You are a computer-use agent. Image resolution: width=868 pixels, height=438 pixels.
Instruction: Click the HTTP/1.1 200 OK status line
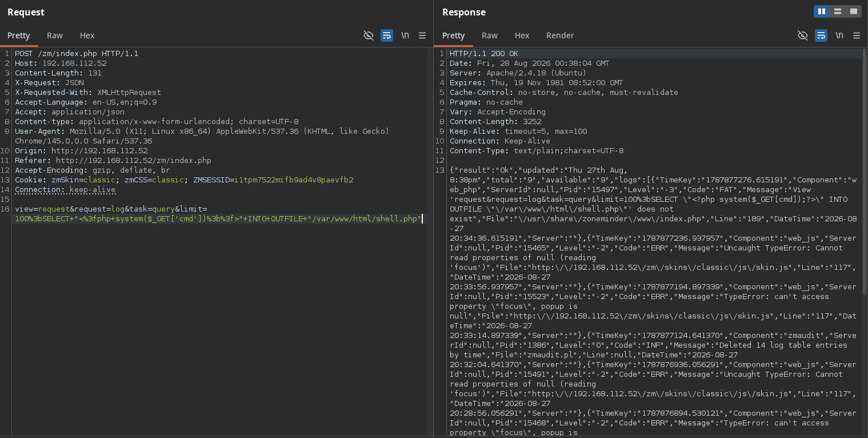pyautogui.click(x=484, y=54)
